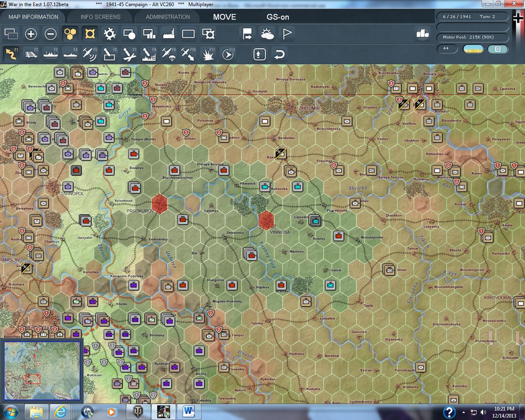Click the rectangle with bar chart icon
Screen dimensions: 525x420
tap(149, 34)
